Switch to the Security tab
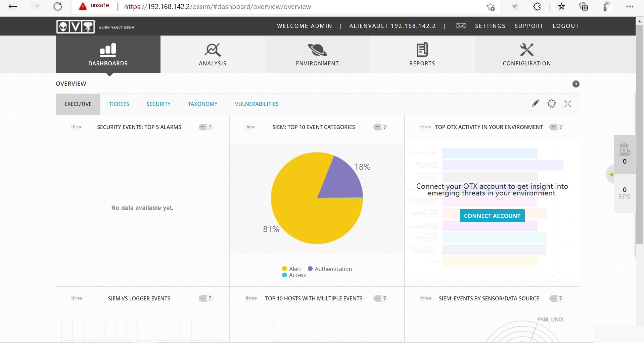The image size is (644, 343). [158, 104]
